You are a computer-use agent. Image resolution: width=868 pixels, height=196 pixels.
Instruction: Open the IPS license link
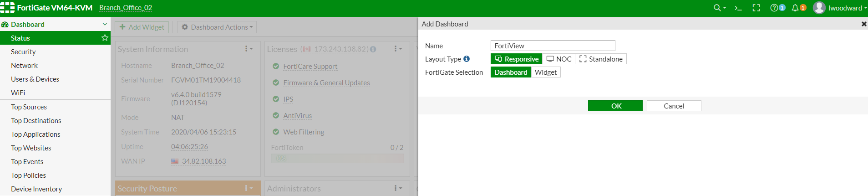point(288,99)
